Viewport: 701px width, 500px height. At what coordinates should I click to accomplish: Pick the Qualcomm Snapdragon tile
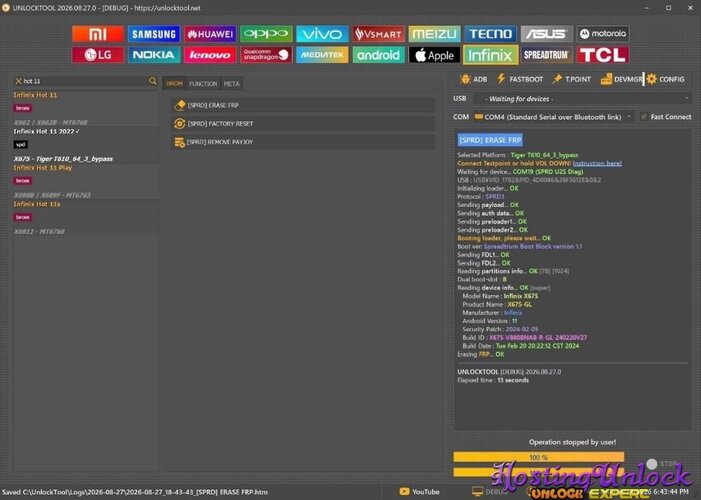tap(266, 55)
